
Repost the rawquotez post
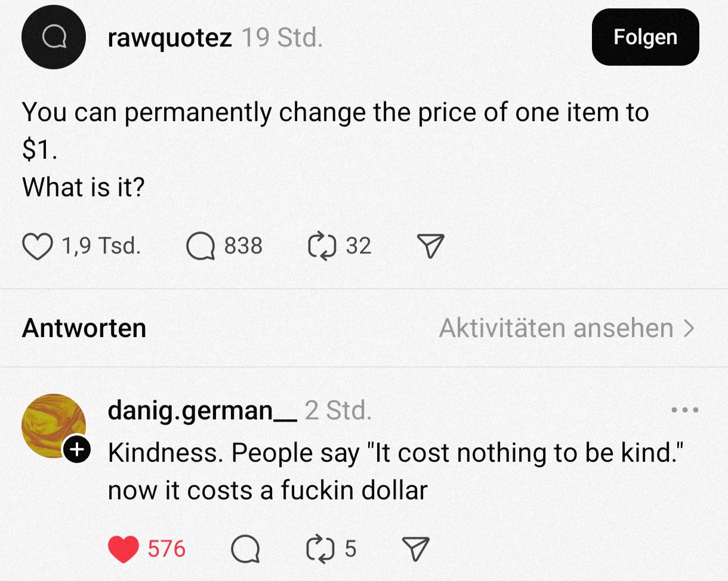[321, 246]
